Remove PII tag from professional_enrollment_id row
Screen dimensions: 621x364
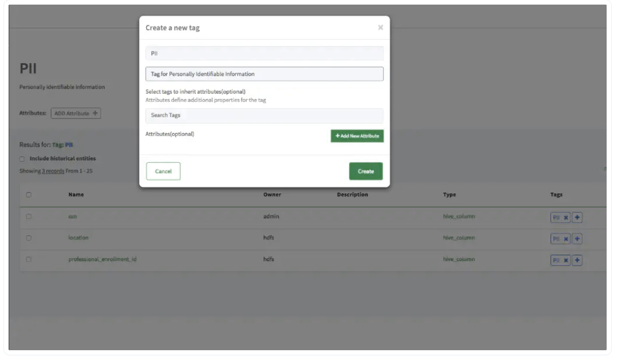tap(566, 260)
